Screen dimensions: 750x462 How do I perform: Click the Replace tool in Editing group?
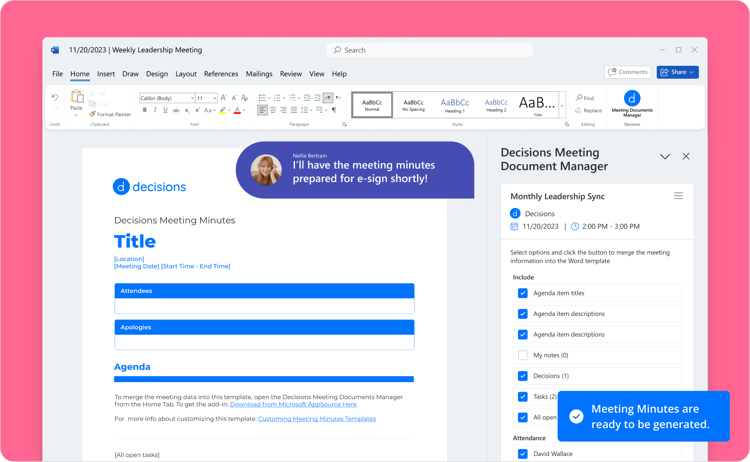point(589,110)
